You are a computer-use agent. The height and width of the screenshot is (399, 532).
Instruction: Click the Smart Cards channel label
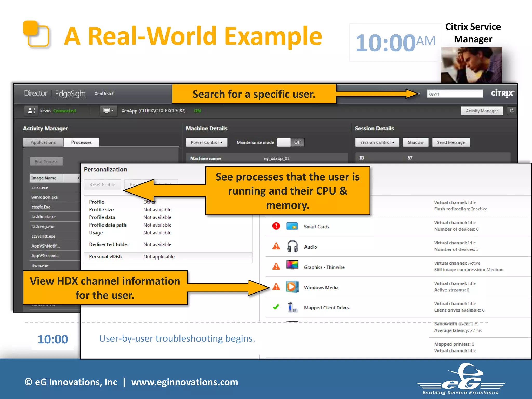coord(316,227)
